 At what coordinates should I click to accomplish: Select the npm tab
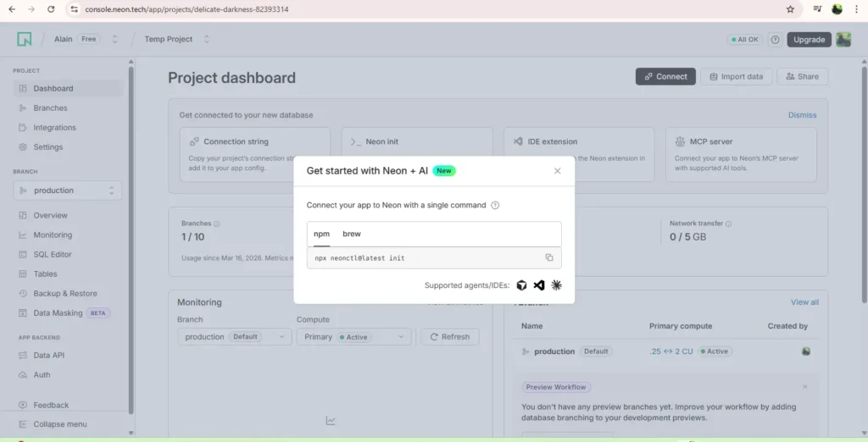321,234
